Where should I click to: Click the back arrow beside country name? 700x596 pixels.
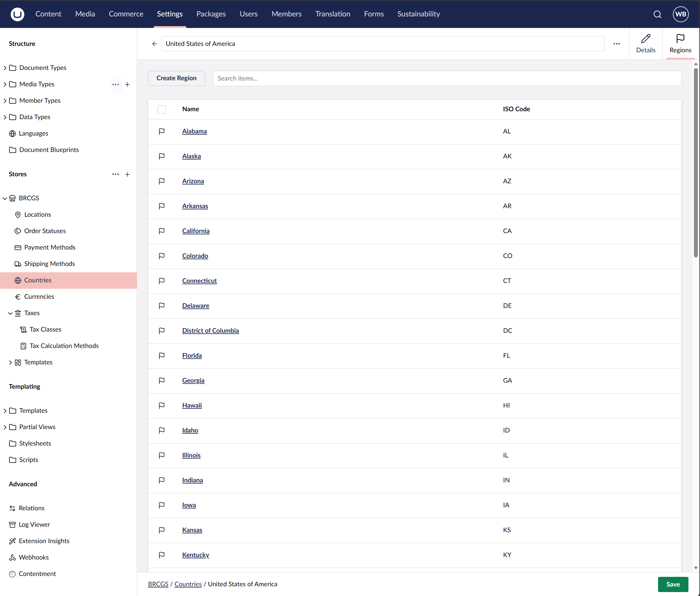pyautogui.click(x=155, y=43)
